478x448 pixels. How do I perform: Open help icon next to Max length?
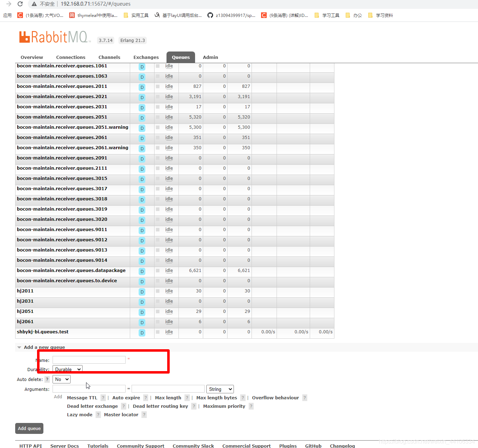click(x=187, y=398)
